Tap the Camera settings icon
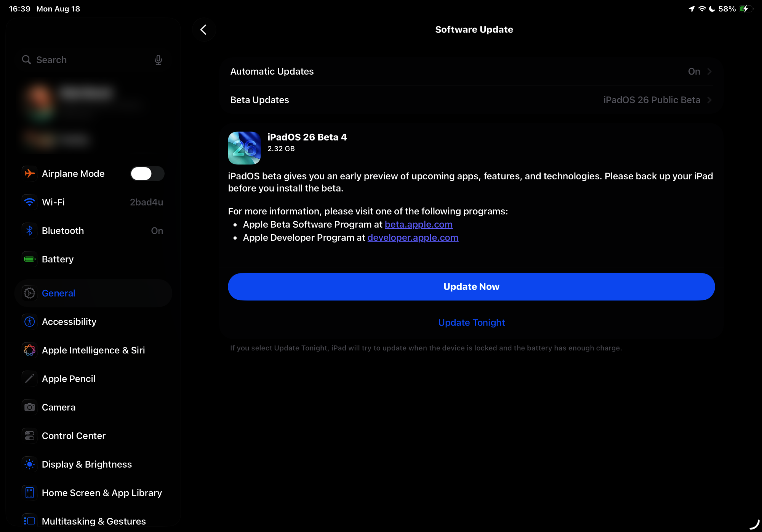762x532 pixels. pos(29,407)
